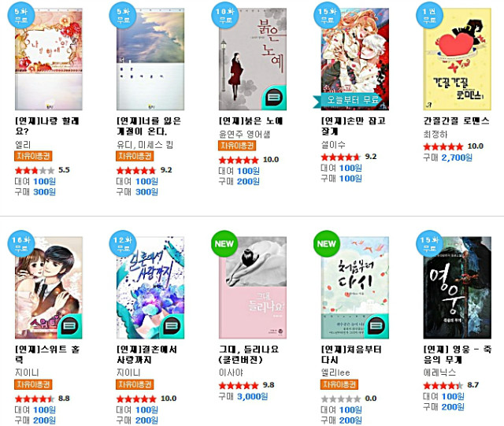Click star rating 8.8 of 스위트 홀릭
Screen dimensions: 504x426
point(42,398)
